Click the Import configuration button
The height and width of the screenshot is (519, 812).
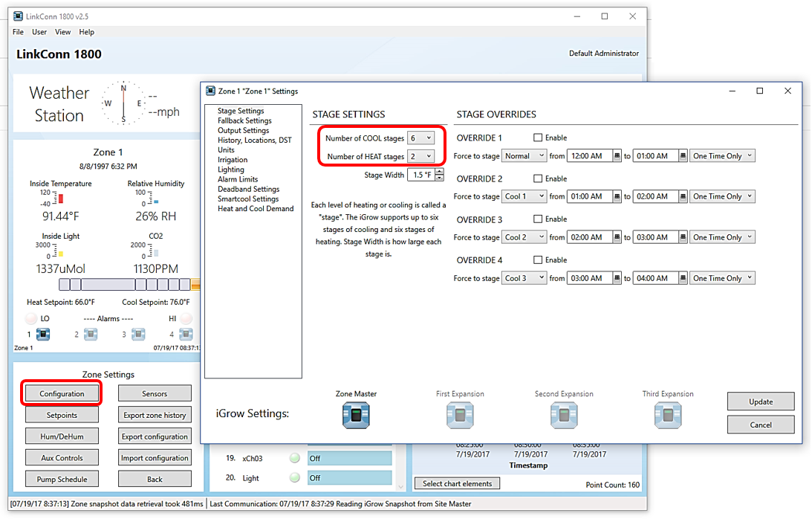coord(155,458)
